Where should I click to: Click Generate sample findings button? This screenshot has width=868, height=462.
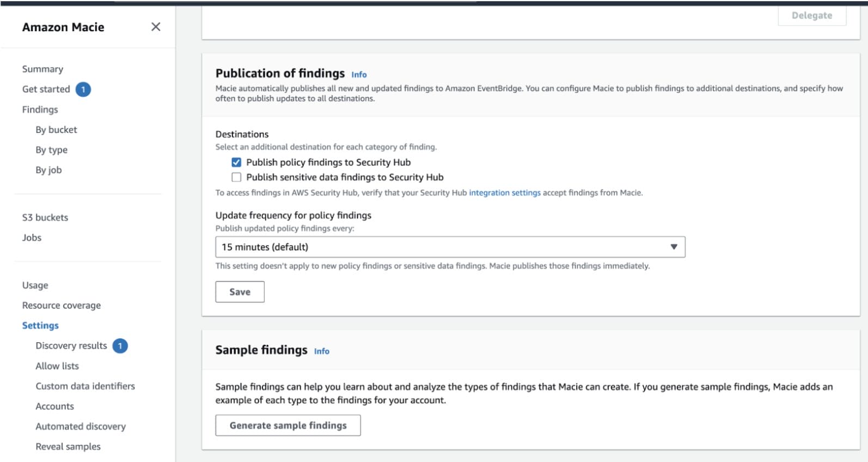(x=288, y=425)
